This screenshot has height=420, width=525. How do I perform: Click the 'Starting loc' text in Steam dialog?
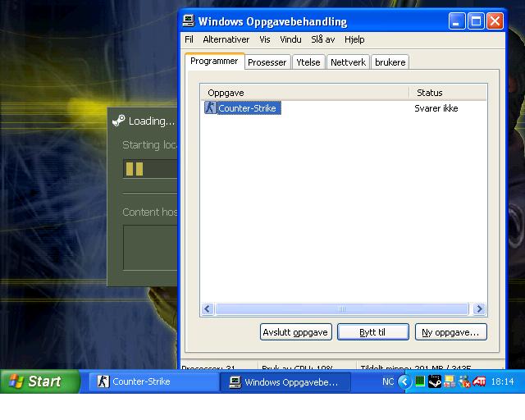[149, 144]
